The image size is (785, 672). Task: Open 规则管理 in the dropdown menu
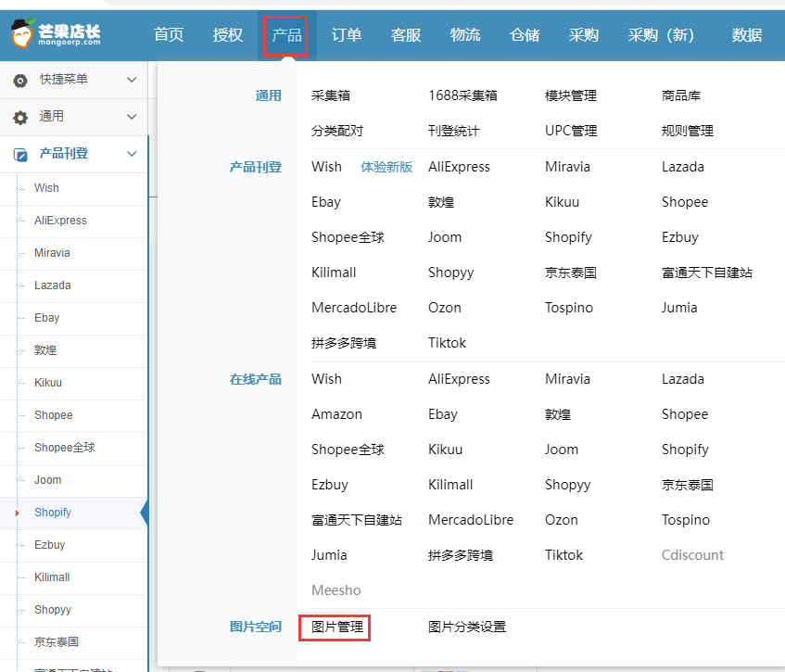(x=688, y=131)
